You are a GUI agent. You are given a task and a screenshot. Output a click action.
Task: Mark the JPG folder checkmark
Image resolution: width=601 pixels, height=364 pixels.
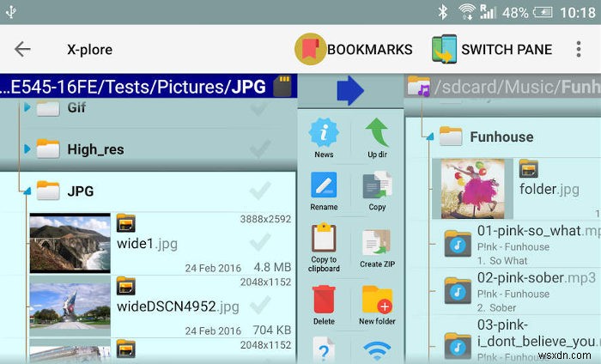coord(260,191)
